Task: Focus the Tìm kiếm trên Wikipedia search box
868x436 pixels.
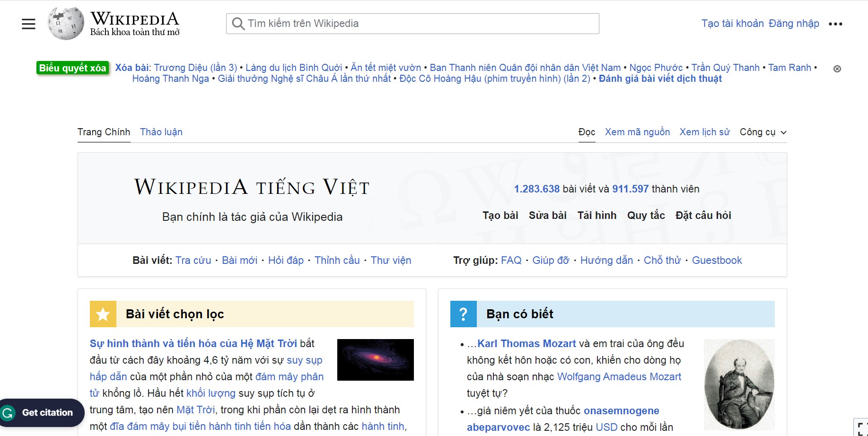Action: 412,24
